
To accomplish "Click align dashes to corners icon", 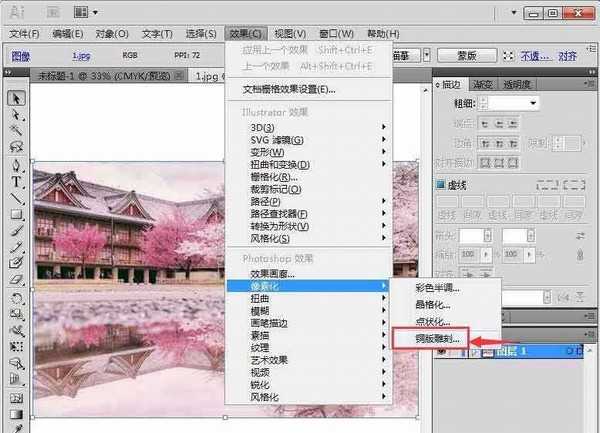I will tap(574, 185).
